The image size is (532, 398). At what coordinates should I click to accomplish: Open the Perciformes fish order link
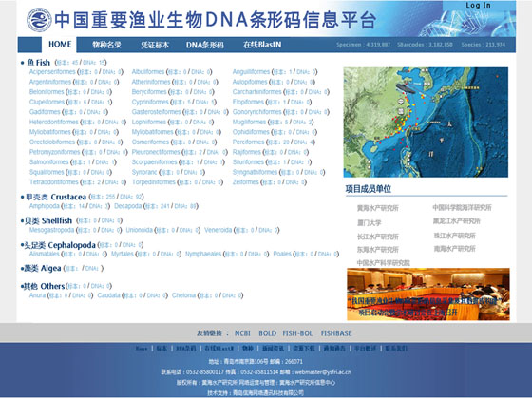(x=248, y=142)
